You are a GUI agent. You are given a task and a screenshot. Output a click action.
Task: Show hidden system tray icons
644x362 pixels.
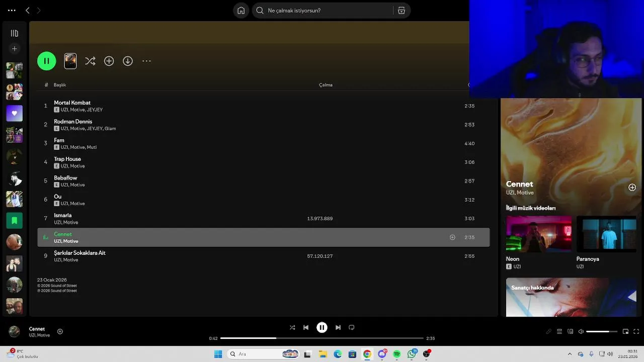570,354
